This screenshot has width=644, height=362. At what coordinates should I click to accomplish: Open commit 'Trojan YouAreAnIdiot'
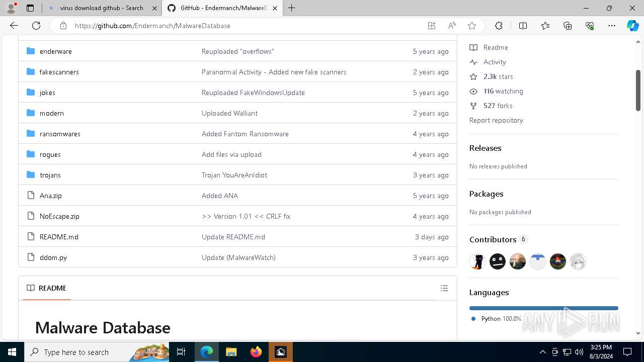(234, 175)
